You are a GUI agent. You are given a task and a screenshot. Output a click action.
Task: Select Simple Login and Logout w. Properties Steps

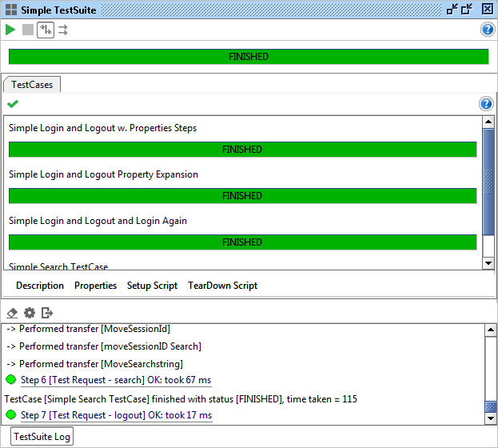(x=102, y=128)
